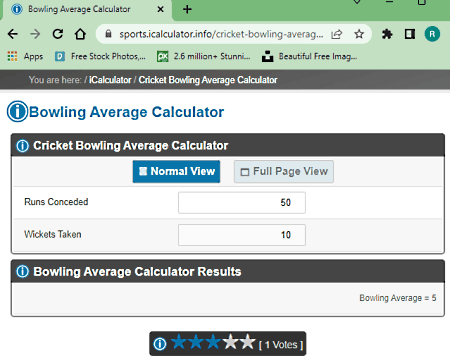Open the Apps bookmarks shortcut
The image size is (450, 363).
[25, 56]
